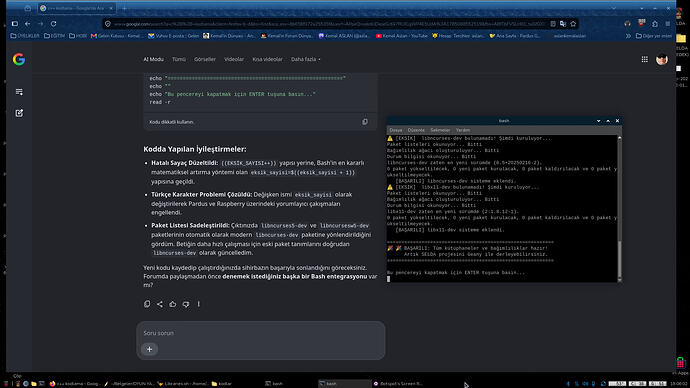Open the Raspberry Pi start menu
This screenshot has height=388, width=690.
coord(6,384)
